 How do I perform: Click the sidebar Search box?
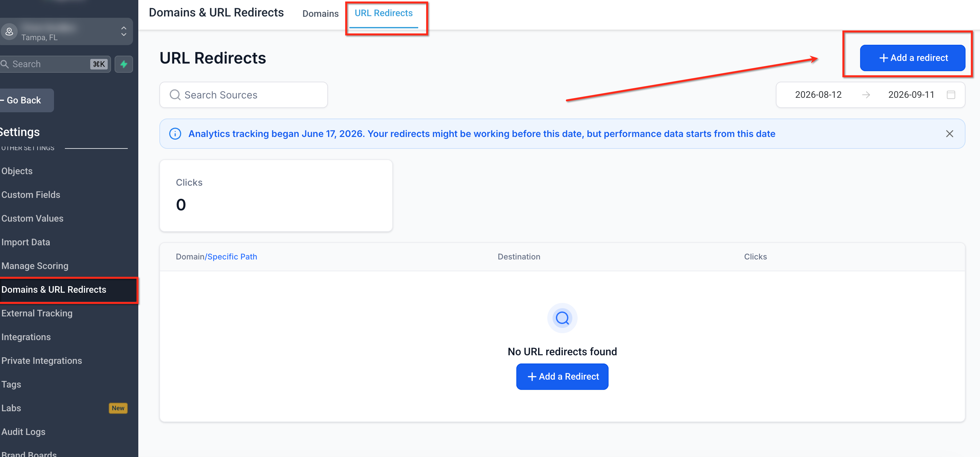(x=55, y=64)
